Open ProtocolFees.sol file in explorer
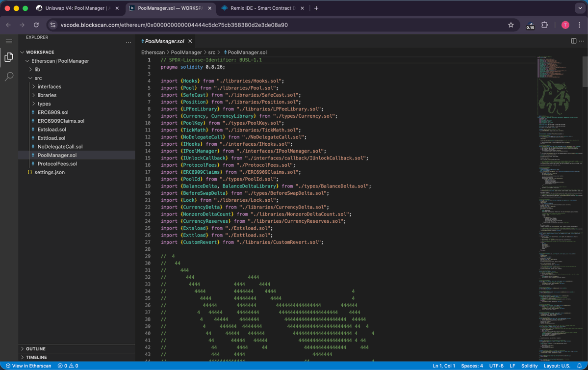 coord(57,164)
